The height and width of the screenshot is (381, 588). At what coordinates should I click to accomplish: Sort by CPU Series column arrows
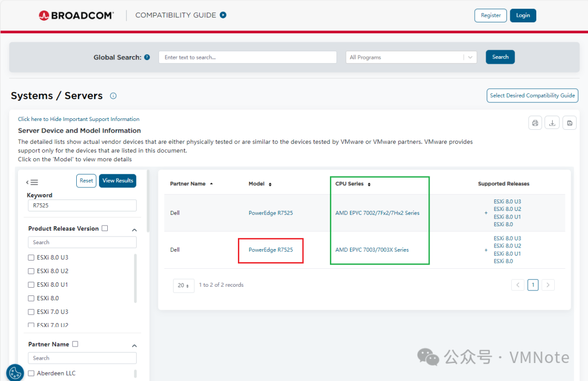coord(369,184)
